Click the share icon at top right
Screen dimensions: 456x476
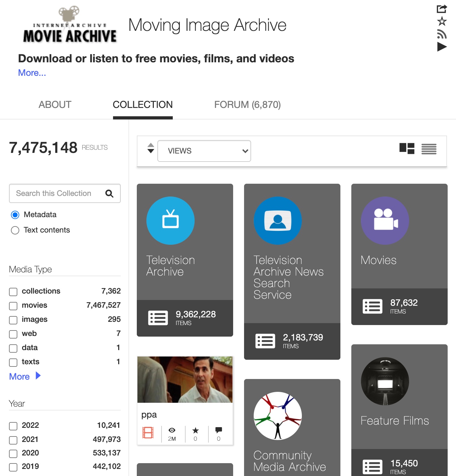coord(442,9)
